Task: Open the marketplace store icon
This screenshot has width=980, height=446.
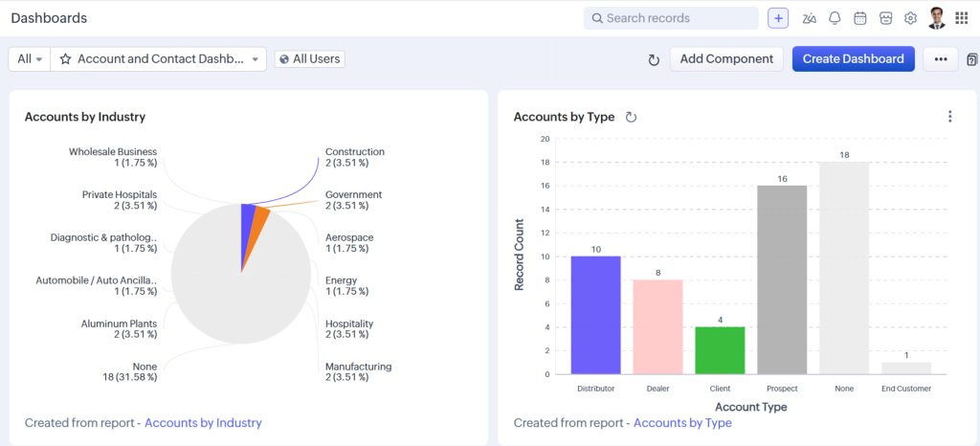Action: coord(885,18)
